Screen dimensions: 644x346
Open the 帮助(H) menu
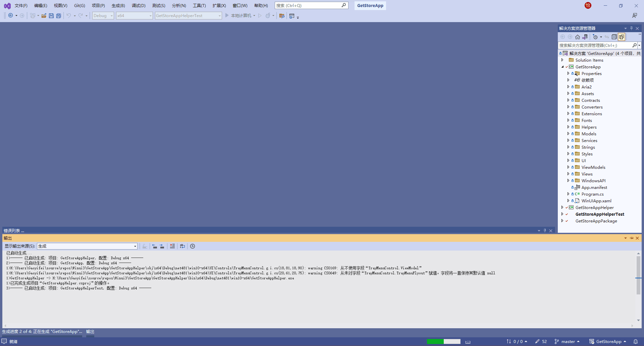click(261, 6)
